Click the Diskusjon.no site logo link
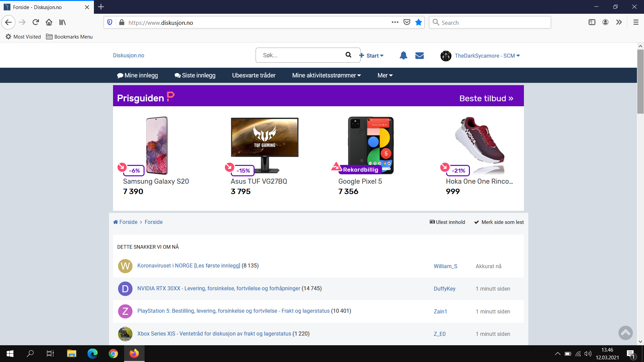Image resolution: width=644 pixels, height=362 pixels. click(128, 55)
